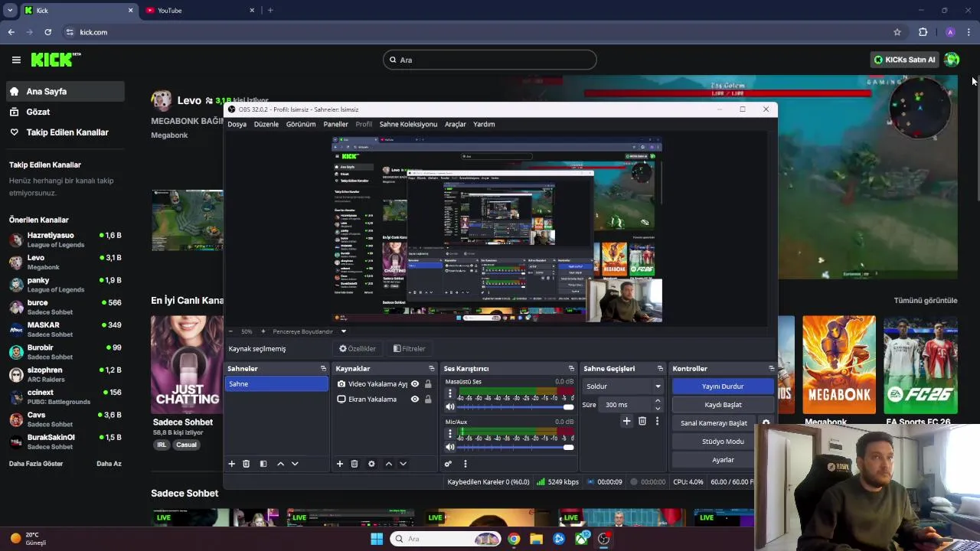Open File Explorer from the taskbar
This screenshot has height=551, width=980.
click(x=536, y=539)
